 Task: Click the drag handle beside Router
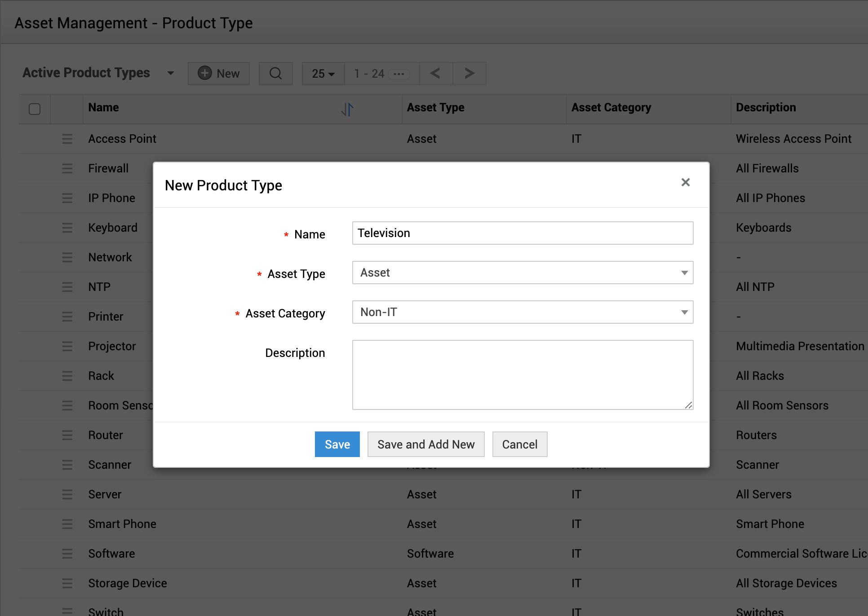pyautogui.click(x=67, y=435)
